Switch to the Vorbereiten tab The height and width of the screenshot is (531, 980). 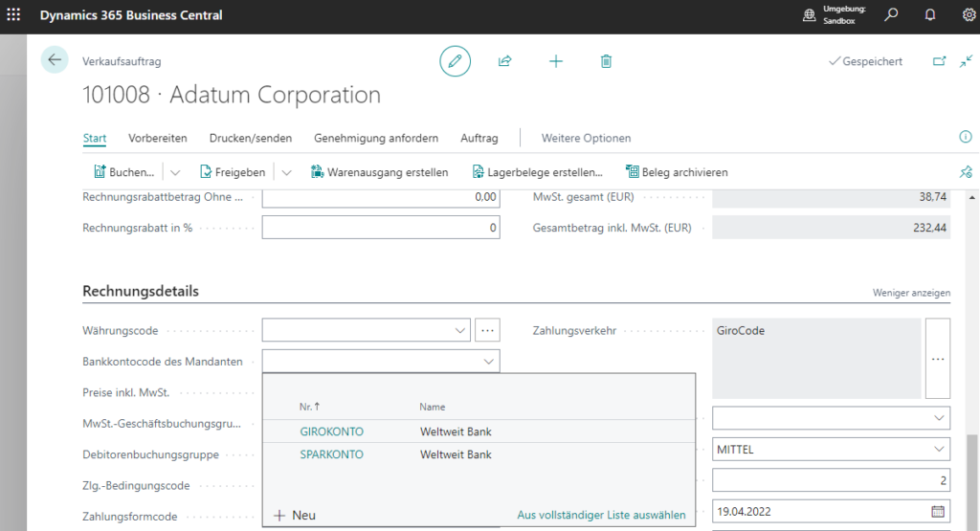click(x=158, y=138)
